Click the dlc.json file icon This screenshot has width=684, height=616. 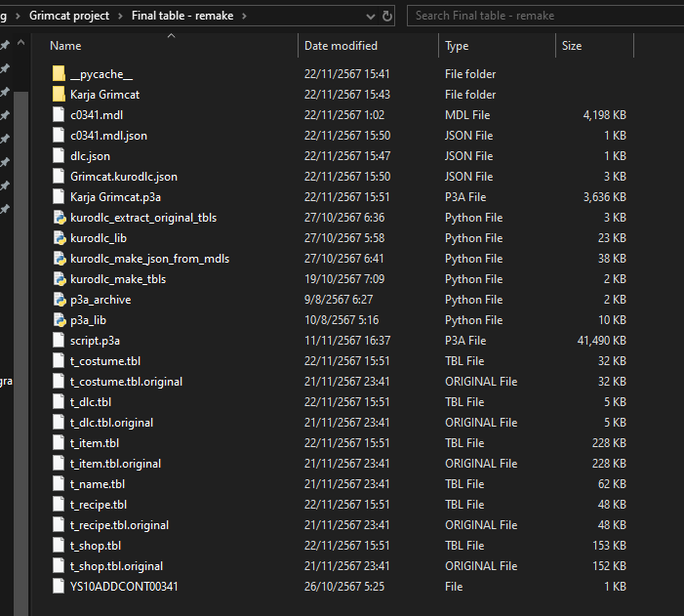59,156
